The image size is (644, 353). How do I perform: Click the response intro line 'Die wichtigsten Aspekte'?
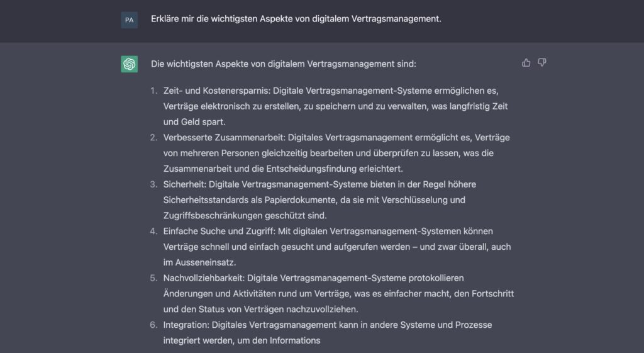click(x=283, y=64)
